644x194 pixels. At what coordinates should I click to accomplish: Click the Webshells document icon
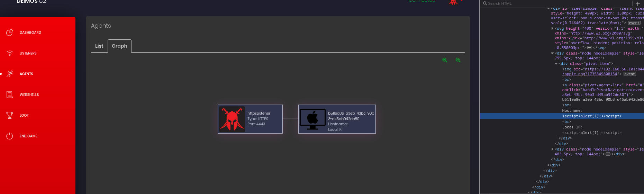click(x=10, y=95)
